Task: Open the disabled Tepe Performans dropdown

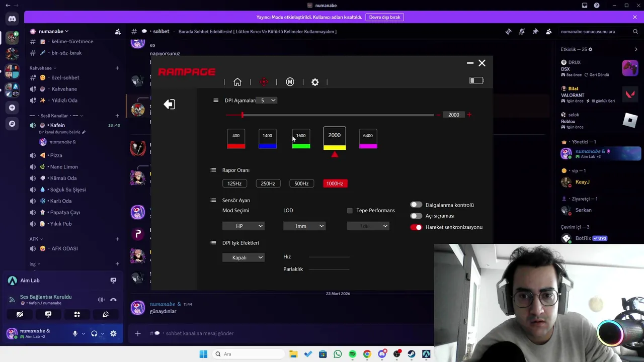Action: tap(368, 226)
